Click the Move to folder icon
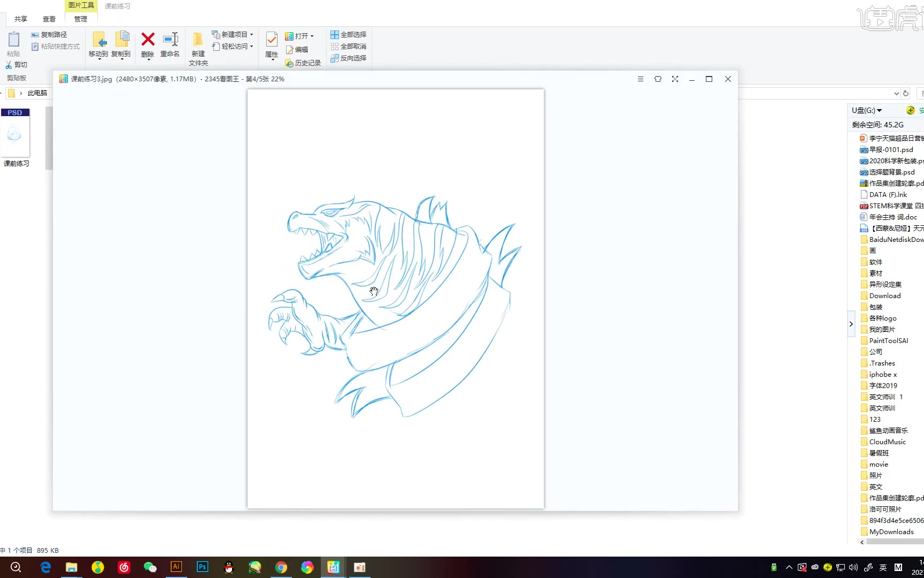 point(98,40)
